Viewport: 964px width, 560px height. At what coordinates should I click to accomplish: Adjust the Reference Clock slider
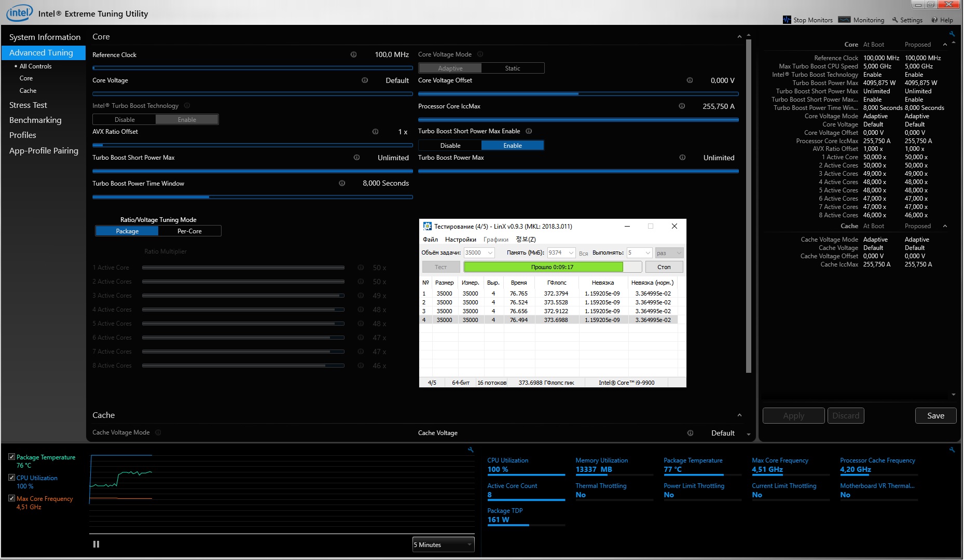click(x=253, y=68)
